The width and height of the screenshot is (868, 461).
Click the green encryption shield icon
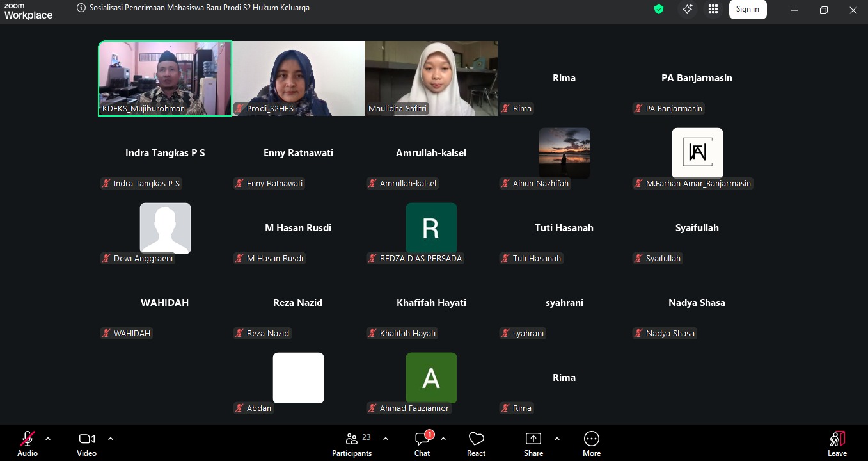point(658,9)
